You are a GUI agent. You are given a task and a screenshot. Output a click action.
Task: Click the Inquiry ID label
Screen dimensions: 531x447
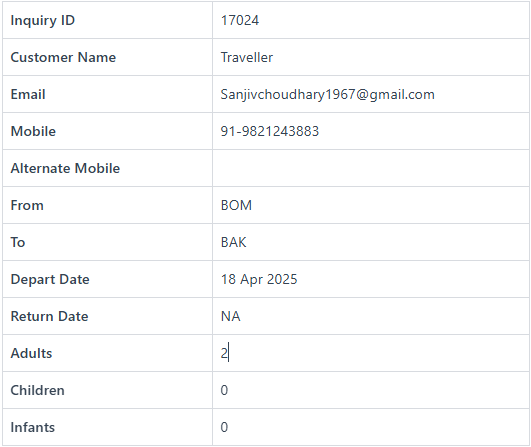click(43, 21)
